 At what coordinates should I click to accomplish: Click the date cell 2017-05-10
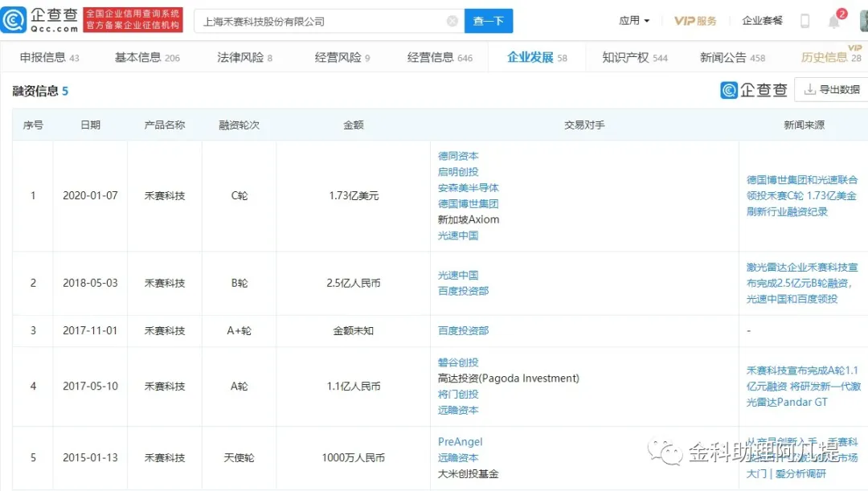(x=90, y=386)
